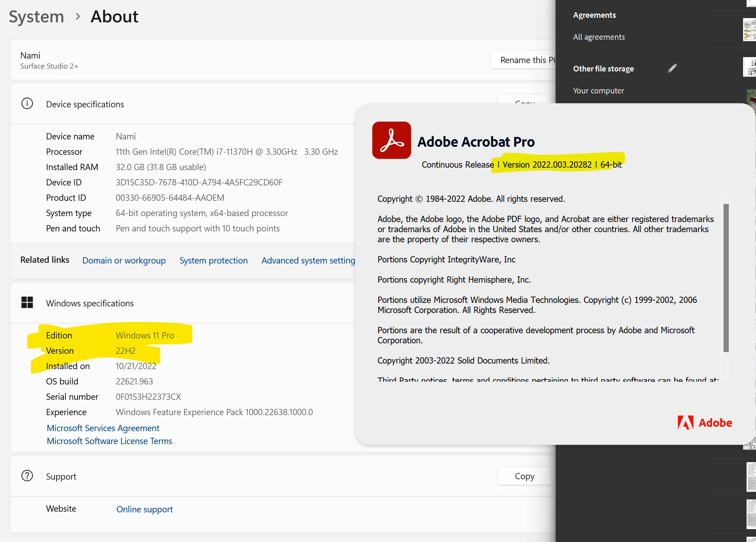
Task: Click the Windows logo icon in specifications
Action: [27, 303]
